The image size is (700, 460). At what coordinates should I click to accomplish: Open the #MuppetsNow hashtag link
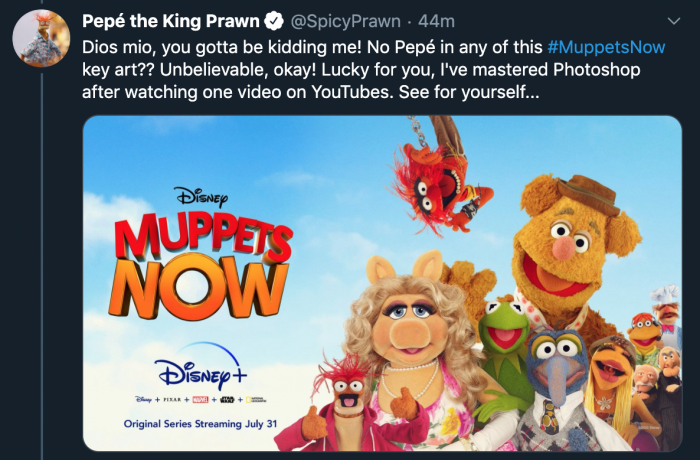click(x=606, y=47)
